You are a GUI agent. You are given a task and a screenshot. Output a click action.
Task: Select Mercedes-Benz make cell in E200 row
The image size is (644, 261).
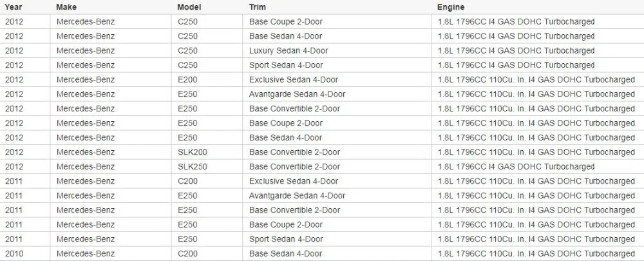[x=111, y=80]
